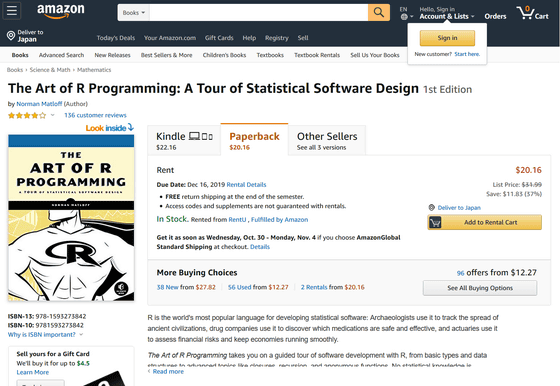Click 56 Used offers link
The width and height of the screenshot is (560, 386).
coord(240,287)
